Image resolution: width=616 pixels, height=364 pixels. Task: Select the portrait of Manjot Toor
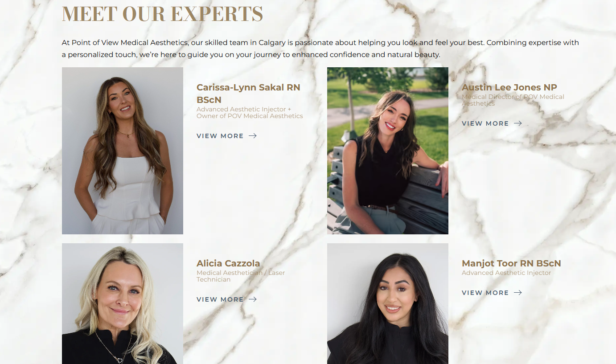(388, 303)
